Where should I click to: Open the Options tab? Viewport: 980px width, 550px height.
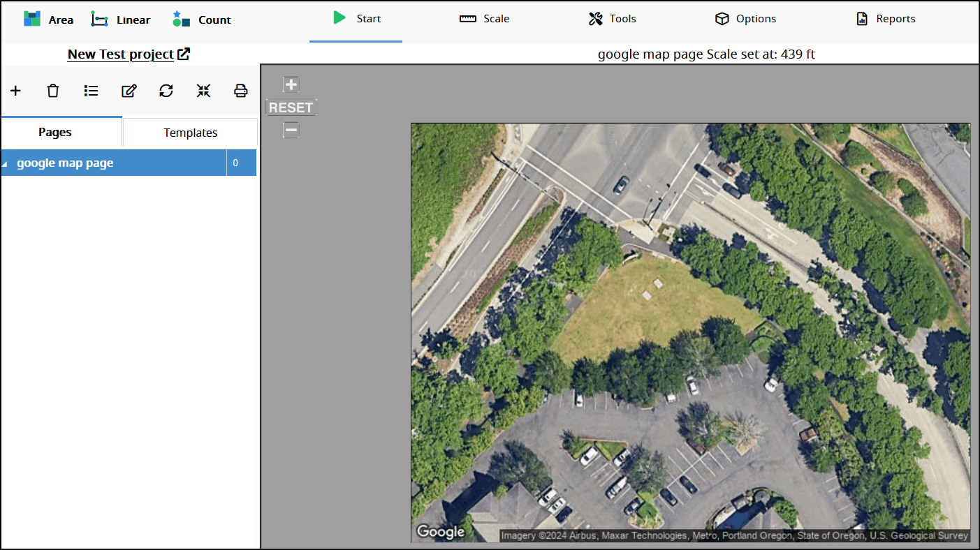pyautogui.click(x=745, y=19)
